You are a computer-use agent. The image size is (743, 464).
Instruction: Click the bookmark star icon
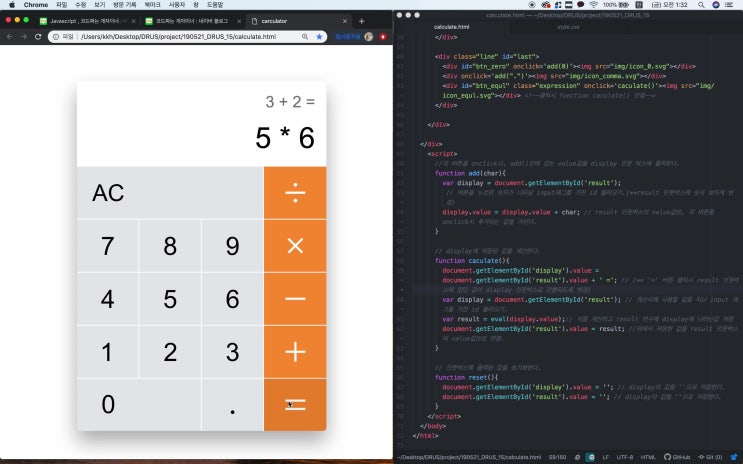click(x=319, y=36)
